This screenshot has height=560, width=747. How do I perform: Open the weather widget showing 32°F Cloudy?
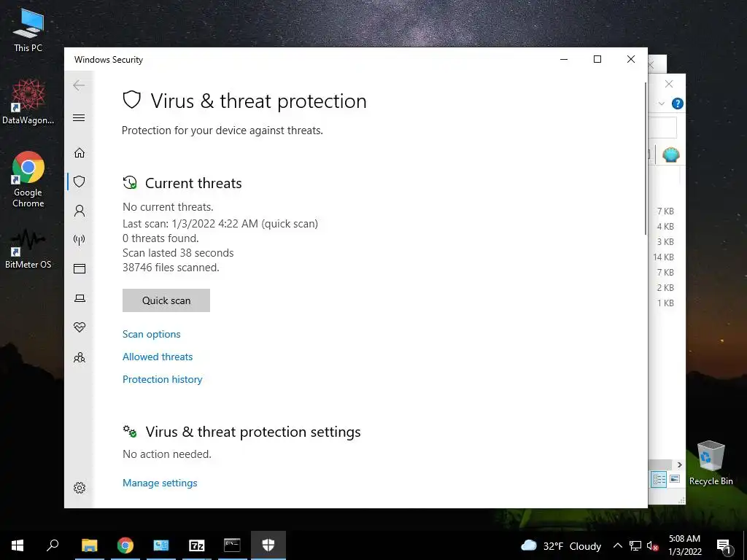tap(561, 545)
